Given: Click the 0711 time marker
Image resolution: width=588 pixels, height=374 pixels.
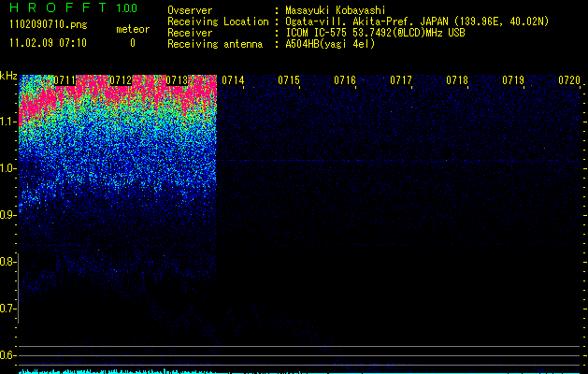Looking at the screenshot, I should click(65, 80).
